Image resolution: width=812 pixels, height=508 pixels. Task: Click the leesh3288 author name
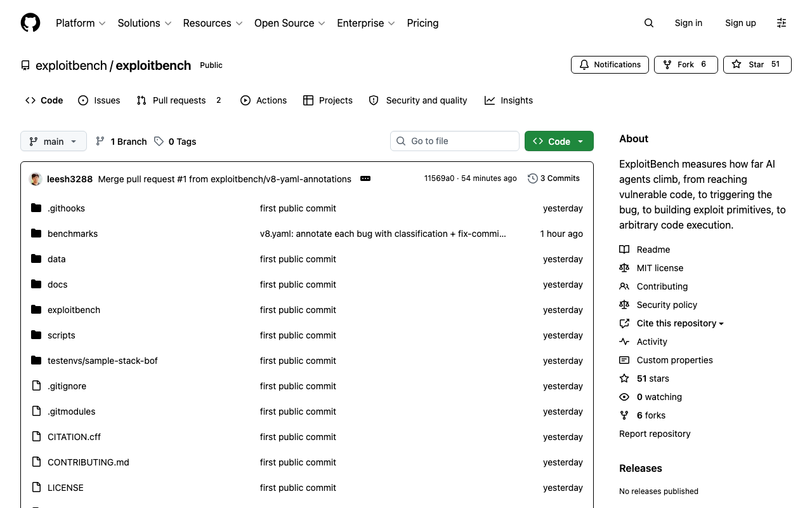click(70, 179)
